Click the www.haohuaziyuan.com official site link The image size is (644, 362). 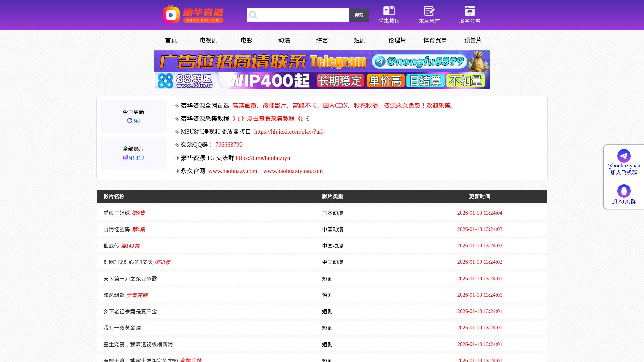[x=293, y=171]
